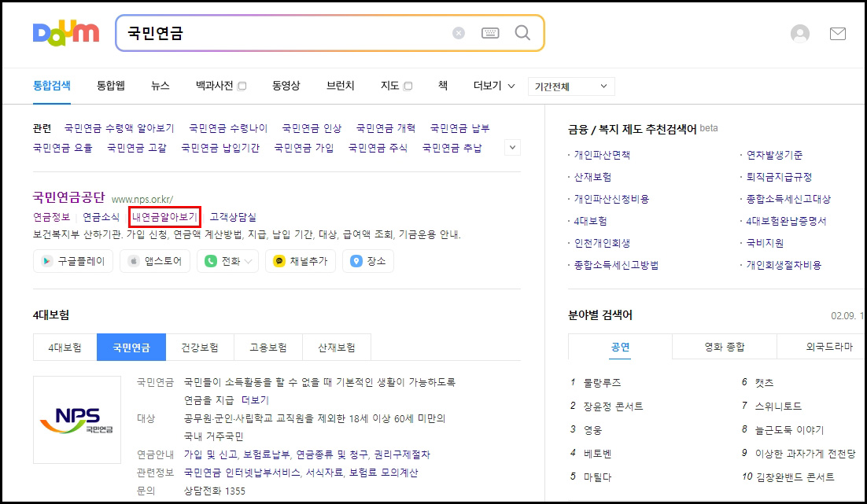Screen dimensions: 867x504
Task: Expand the 더보기 tab menu
Action: click(494, 86)
